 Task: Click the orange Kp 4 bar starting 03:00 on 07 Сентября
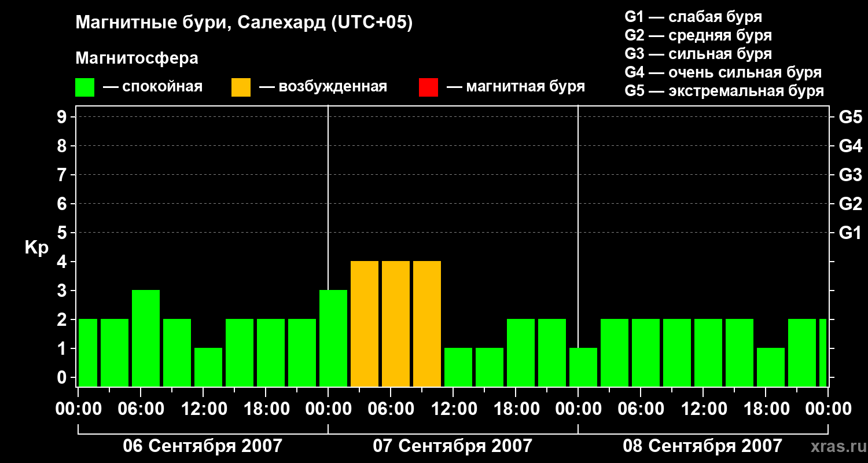coord(365,324)
